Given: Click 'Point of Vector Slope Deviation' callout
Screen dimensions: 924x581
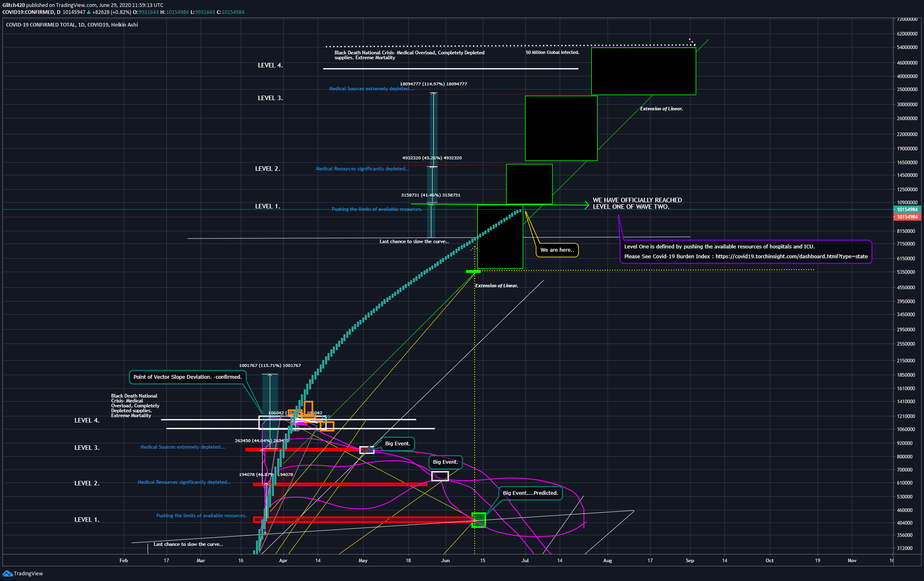Looking at the screenshot, I should [x=188, y=377].
